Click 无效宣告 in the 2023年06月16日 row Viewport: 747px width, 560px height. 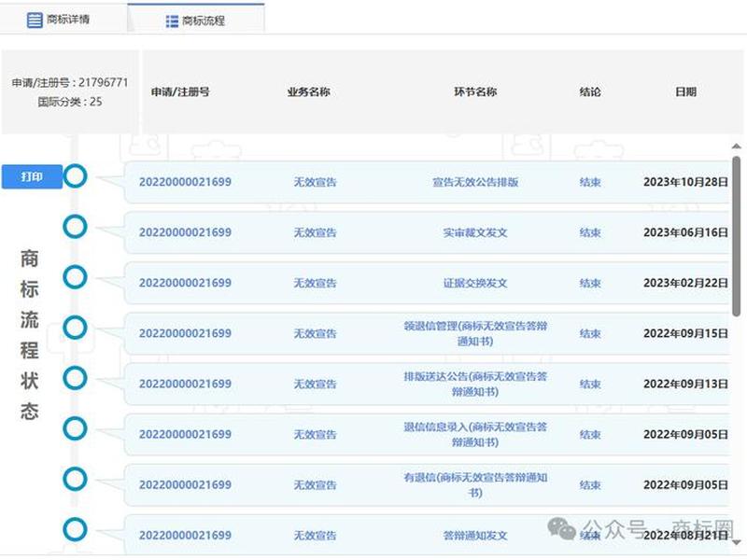coord(315,232)
